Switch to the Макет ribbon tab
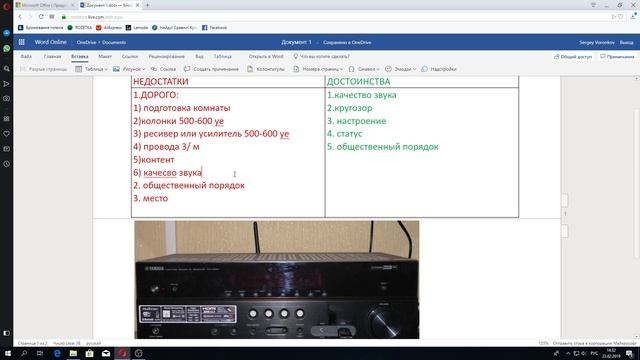The height and width of the screenshot is (360, 640). (105, 56)
